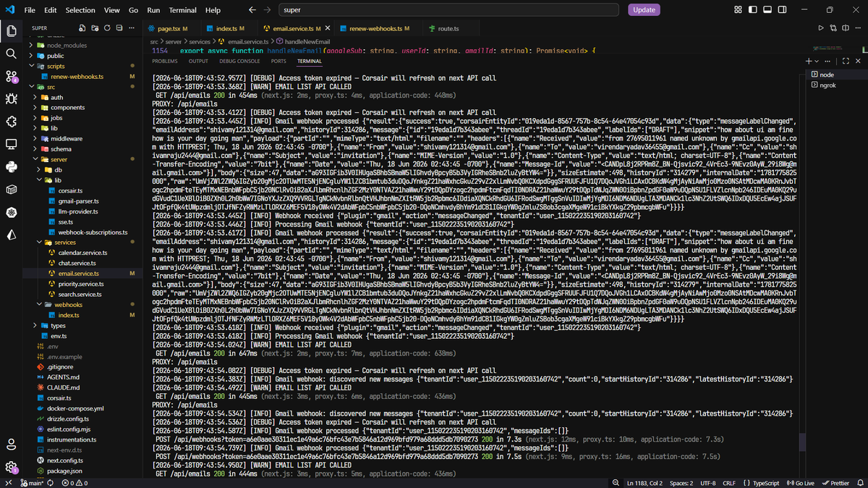Go forward using navigation arrow
Image resolution: width=868 pixels, height=488 pixels.
pos(268,10)
